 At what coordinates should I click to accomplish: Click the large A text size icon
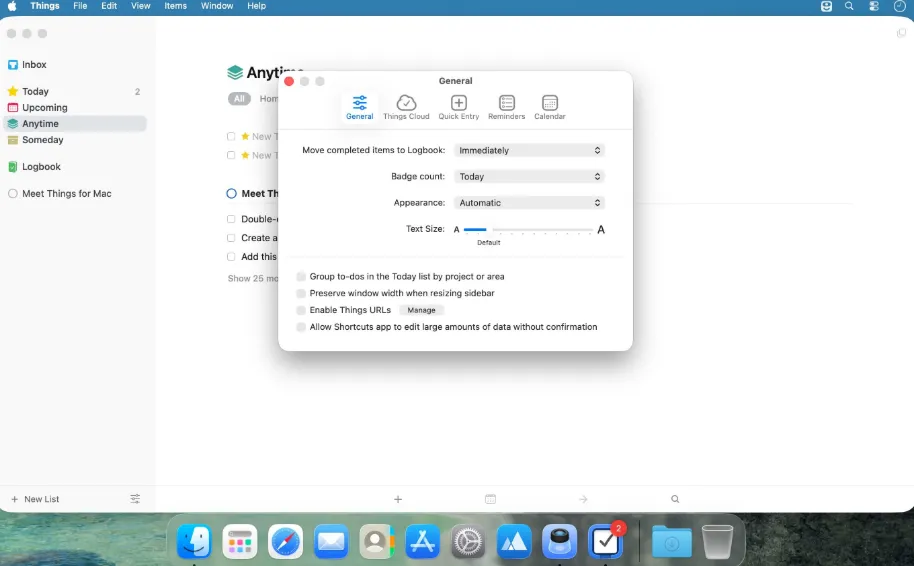[x=601, y=230]
